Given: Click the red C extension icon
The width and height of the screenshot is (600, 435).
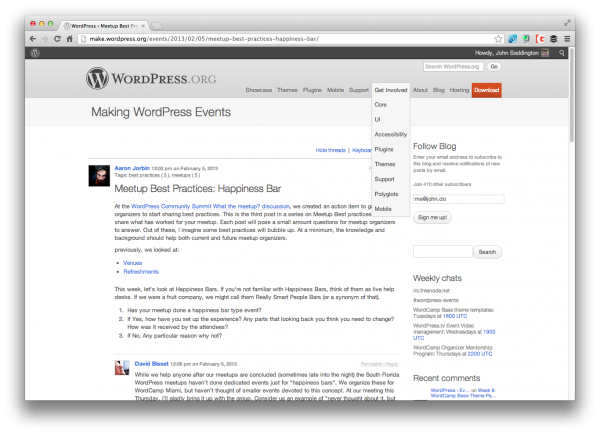Looking at the screenshot, I should pos(540,39).
